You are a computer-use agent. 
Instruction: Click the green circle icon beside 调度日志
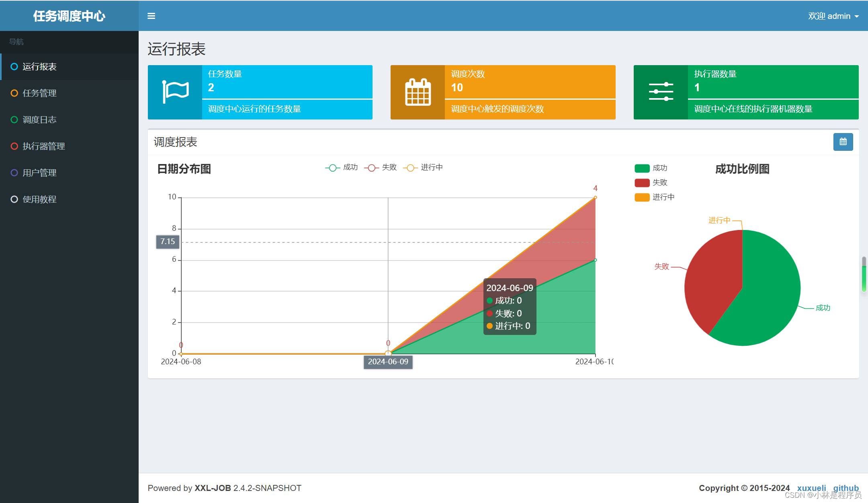(14, 120)
